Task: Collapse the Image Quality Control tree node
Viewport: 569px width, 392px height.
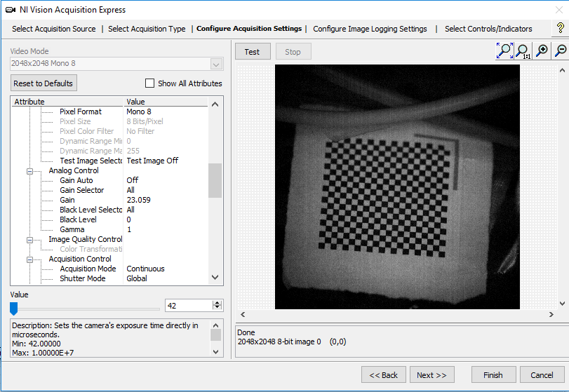Action: pos(29,240)
